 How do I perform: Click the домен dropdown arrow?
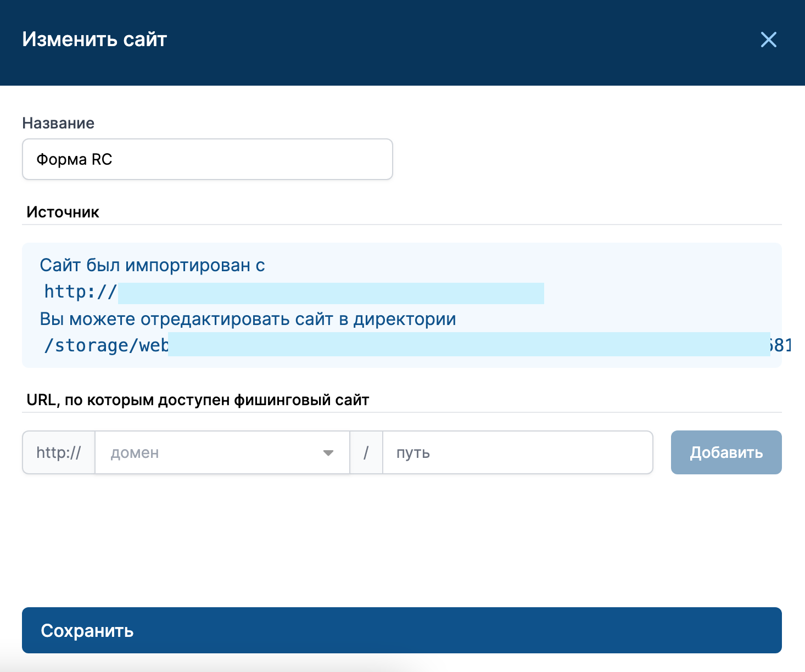(x=328, y=453)
